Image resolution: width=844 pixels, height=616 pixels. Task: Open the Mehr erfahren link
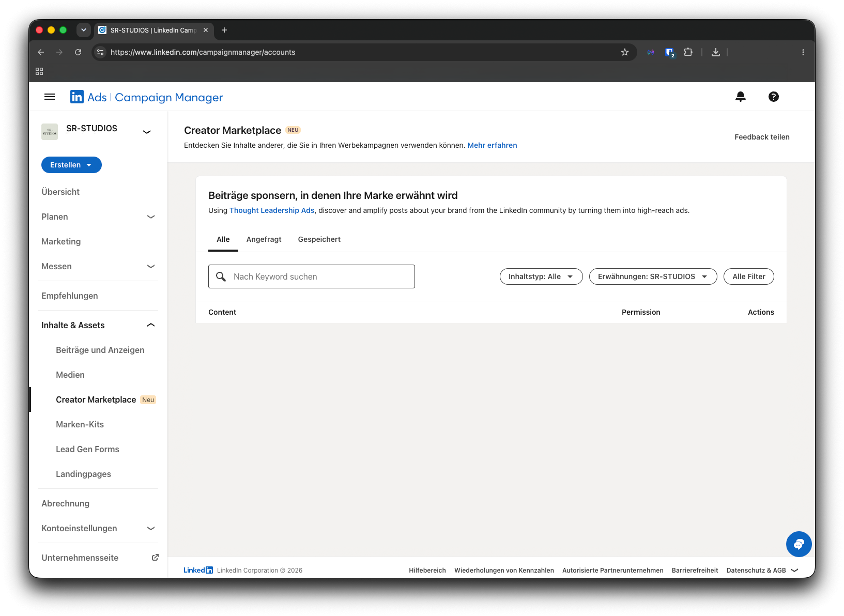(x=492, y=145)
